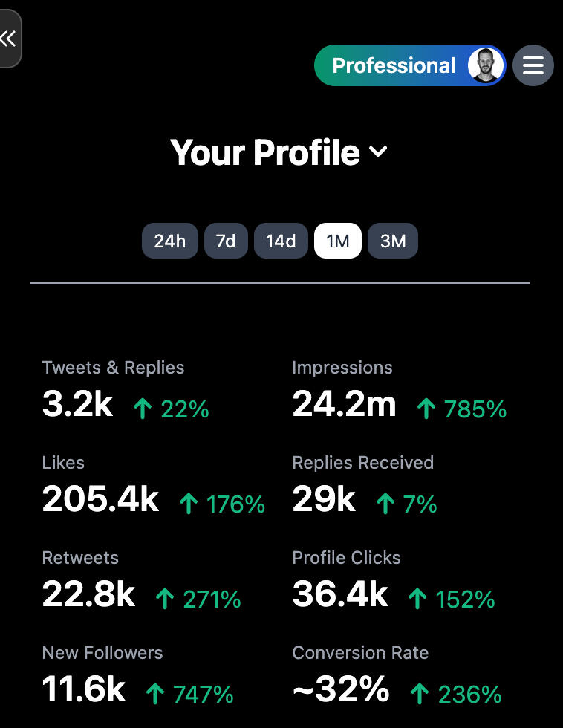Click the up arrow next to New Followers

point(155,694)
